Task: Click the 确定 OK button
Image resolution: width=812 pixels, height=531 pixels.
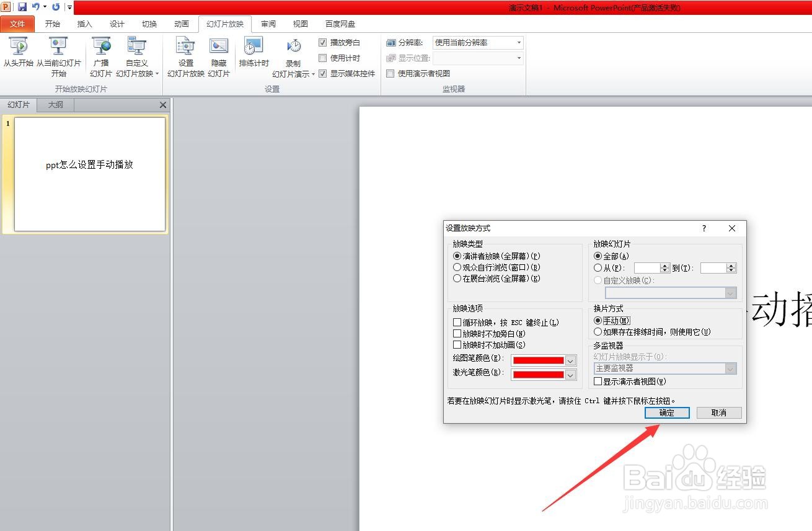Action: point(666,413)
